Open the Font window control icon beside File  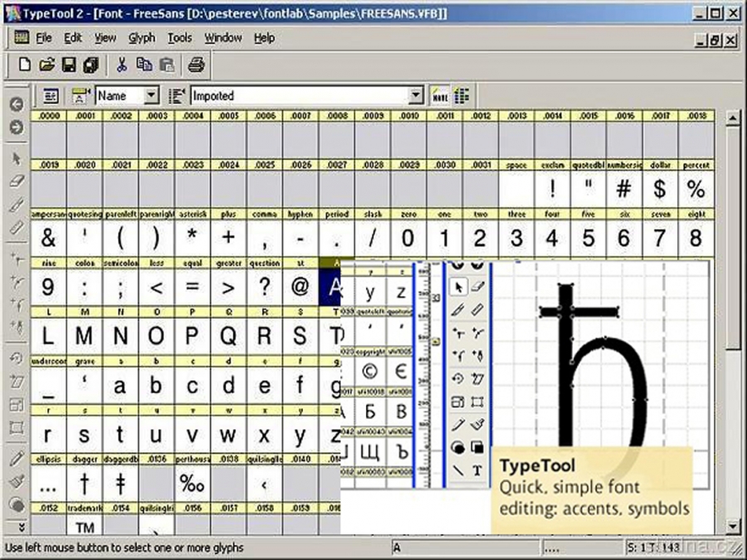click(22, 37)
